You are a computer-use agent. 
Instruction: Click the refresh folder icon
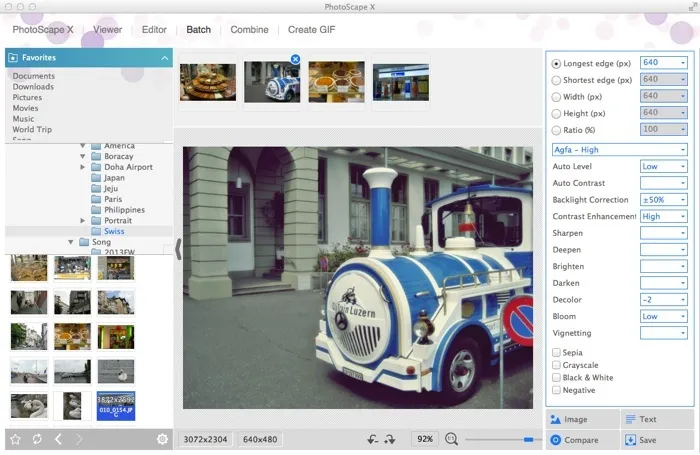coord(37,439)
